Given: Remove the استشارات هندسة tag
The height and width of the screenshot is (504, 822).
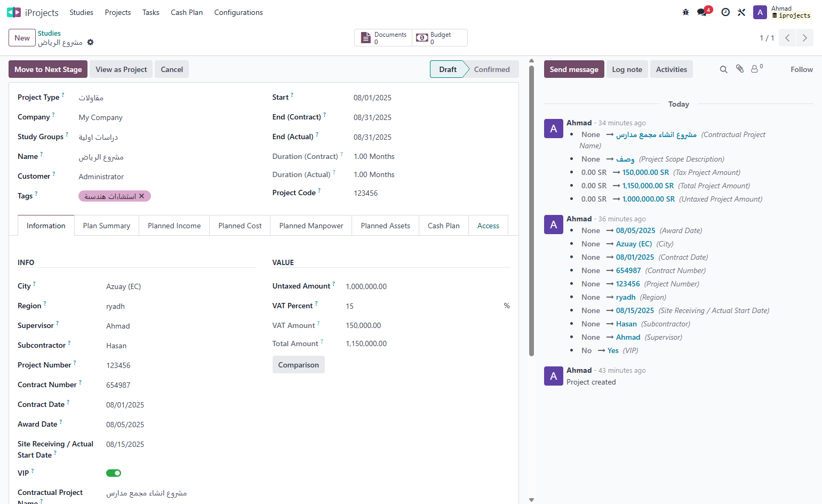Looking at the screenshot, I should pyautogui.click(x=141, y=196).
